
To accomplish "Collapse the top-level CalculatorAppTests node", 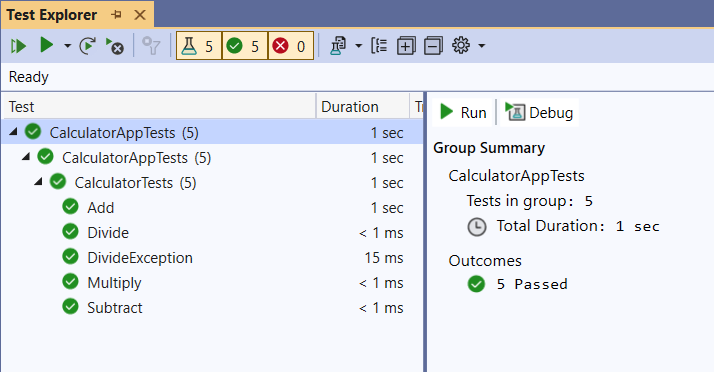I will [x=14, y=132].
